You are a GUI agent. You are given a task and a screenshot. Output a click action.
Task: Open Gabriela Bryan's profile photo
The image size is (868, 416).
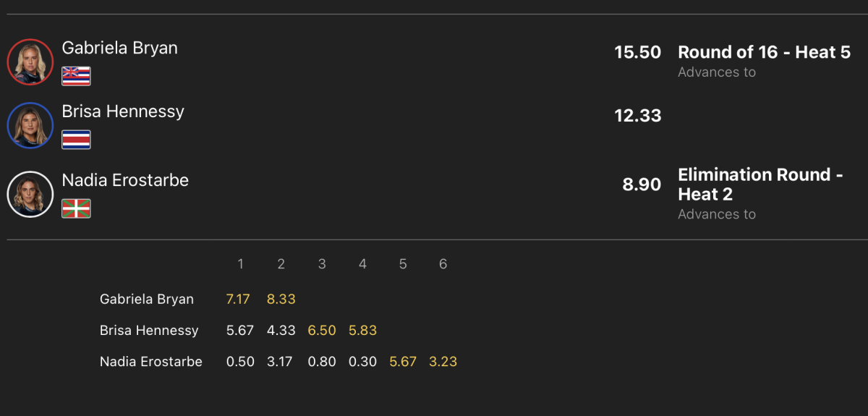[x=30, y=61]
